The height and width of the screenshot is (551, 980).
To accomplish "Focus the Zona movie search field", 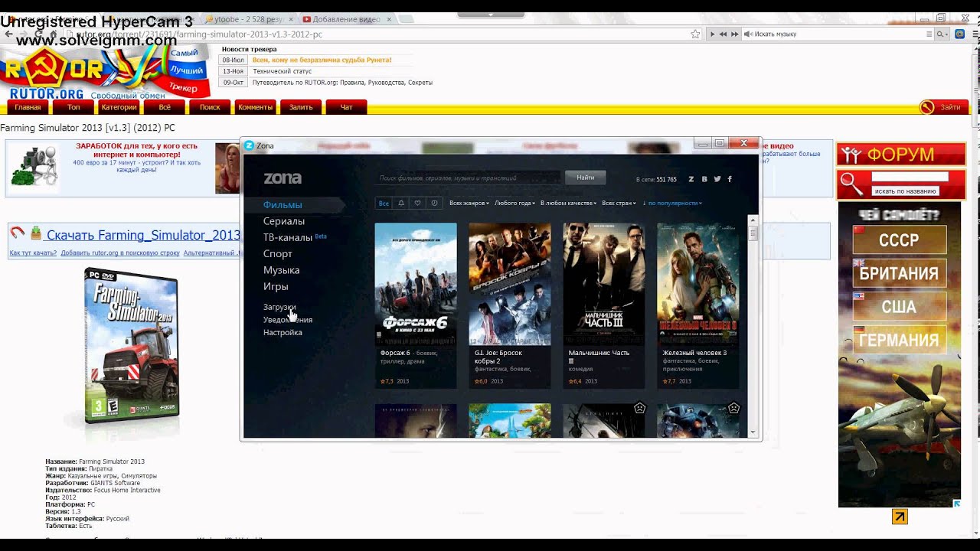I will (x=469, y=178).
